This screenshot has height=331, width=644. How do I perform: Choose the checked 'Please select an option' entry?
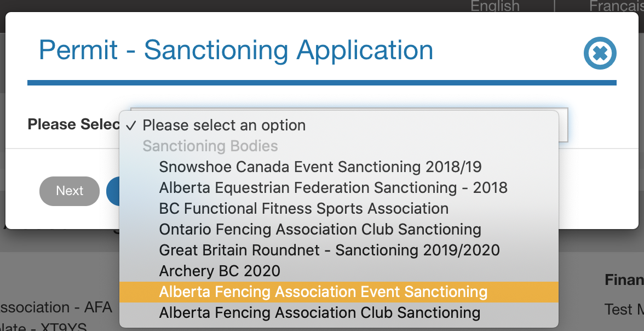[224, 125]
